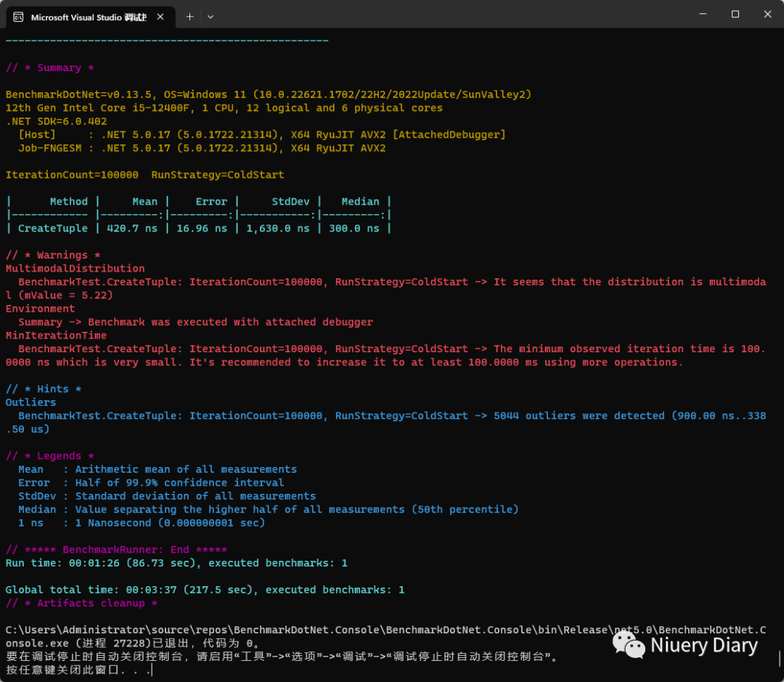Screen dimensions: 784x682
Task: Click the MultimodalDistribution warning title
Action: point(75,268)
